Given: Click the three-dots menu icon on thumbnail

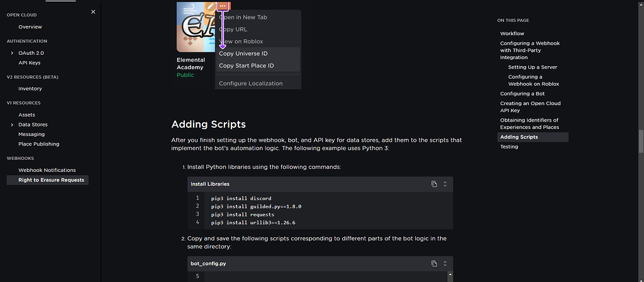Looking at the screenshot, I should 223,6.
